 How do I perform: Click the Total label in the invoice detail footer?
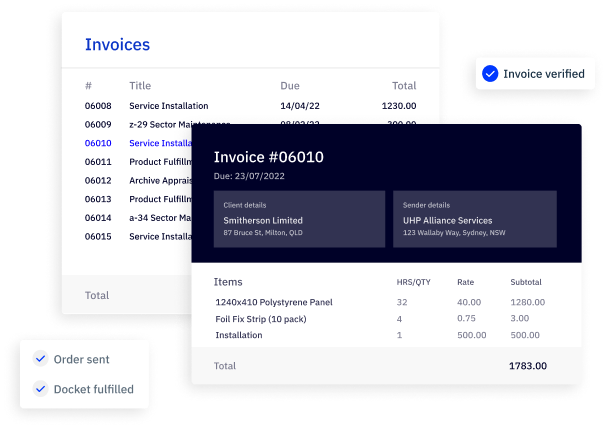[x=225, y=366]
